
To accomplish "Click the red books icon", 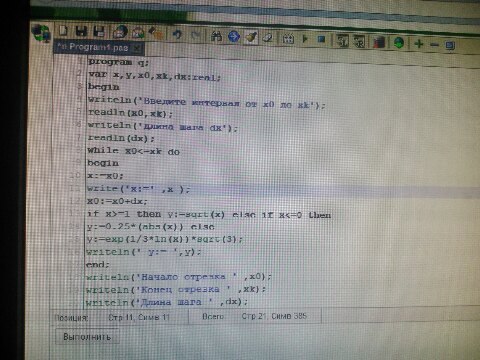I will click(x=379, y=42).
